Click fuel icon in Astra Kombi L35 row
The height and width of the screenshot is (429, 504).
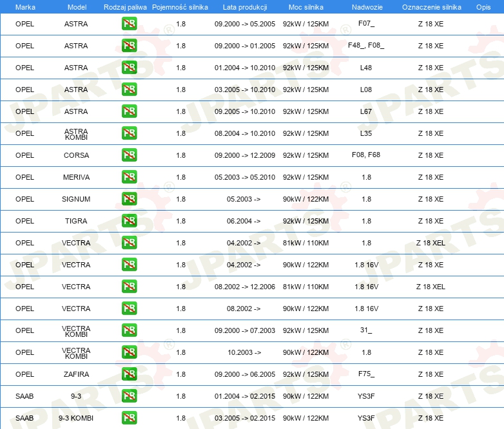[x=129, y=133]
